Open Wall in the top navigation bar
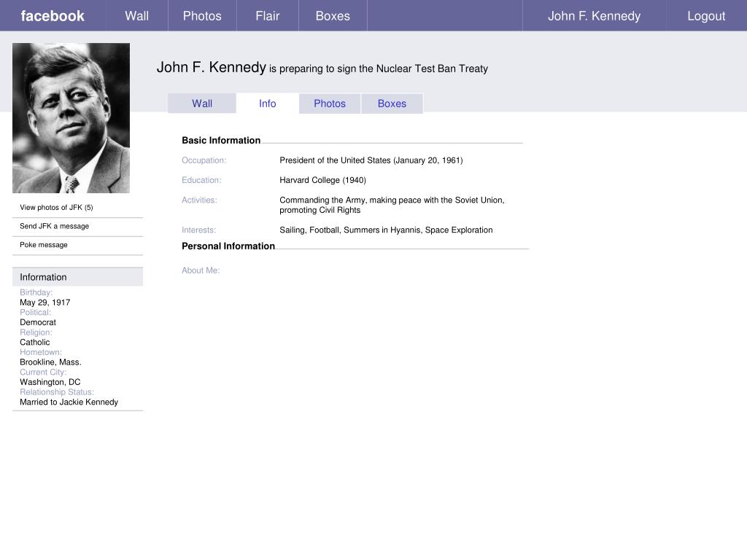 coord(136,16)
